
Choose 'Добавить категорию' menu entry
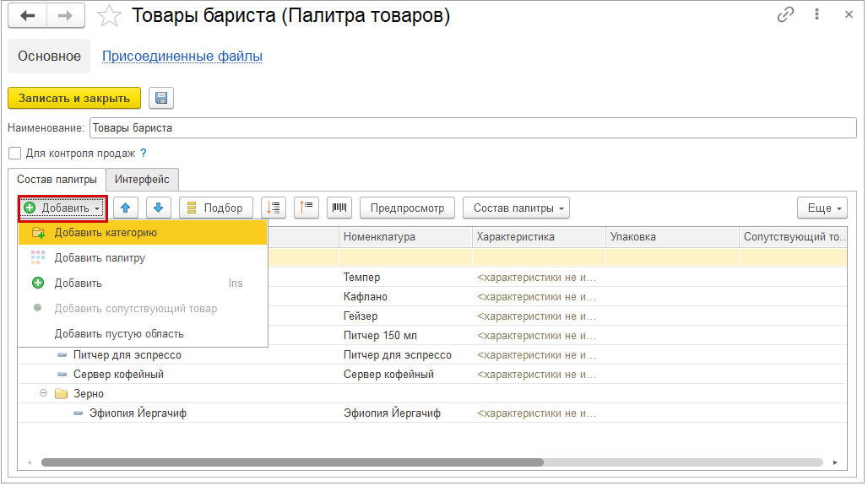(x=106, y=233)
